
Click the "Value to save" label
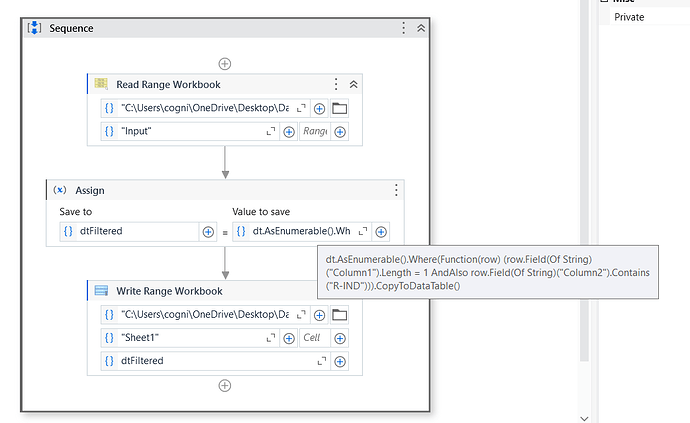261,212
